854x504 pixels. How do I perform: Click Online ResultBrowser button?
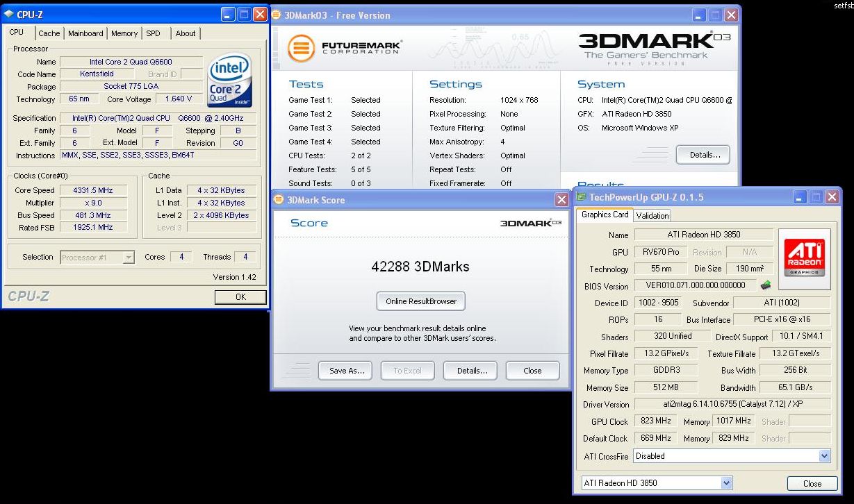tap(421, 301)
